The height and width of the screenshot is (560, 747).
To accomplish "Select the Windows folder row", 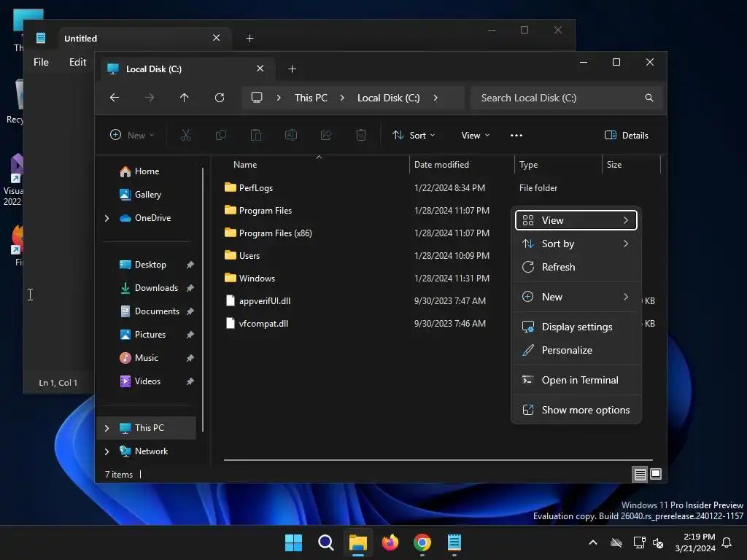I will [x=257, y=279].
